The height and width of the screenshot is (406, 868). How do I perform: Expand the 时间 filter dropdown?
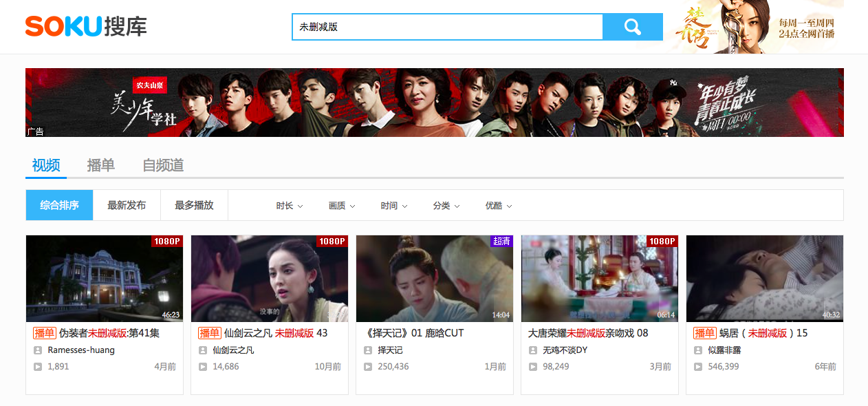coord(394,206)
